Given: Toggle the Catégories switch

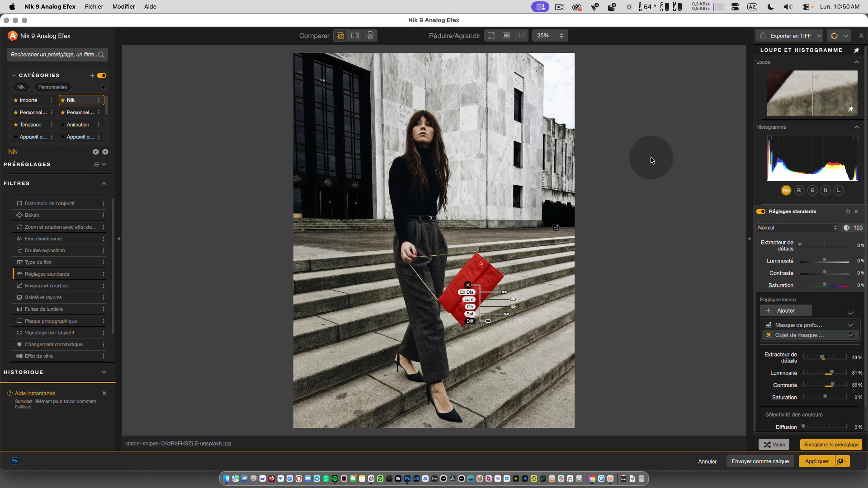Looking at the screenshot, I should pyautogui.click(x=102, y=75).
